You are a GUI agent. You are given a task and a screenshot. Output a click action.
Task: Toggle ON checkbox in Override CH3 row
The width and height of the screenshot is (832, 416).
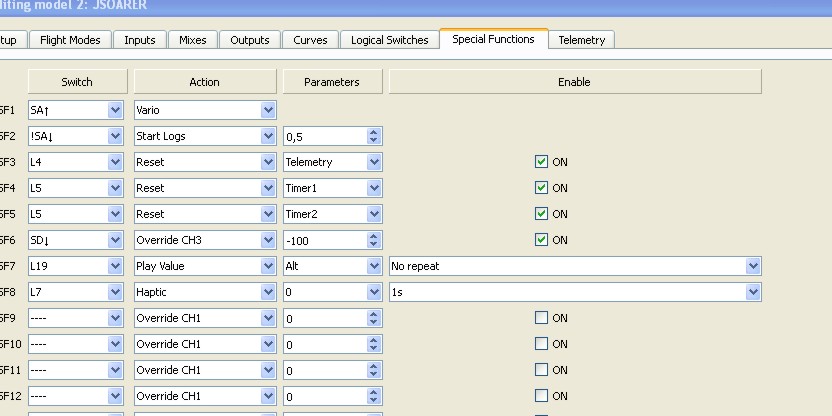pyautogui.click(x=542, y=240)
